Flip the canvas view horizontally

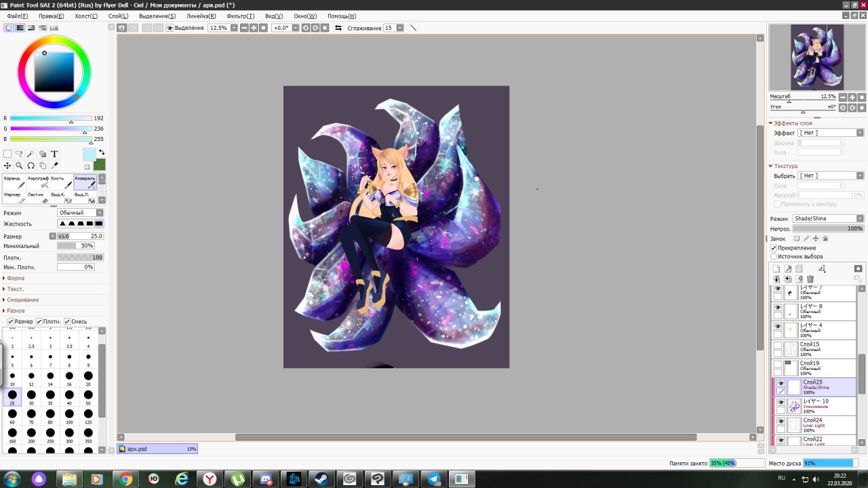tap(338, 28)
